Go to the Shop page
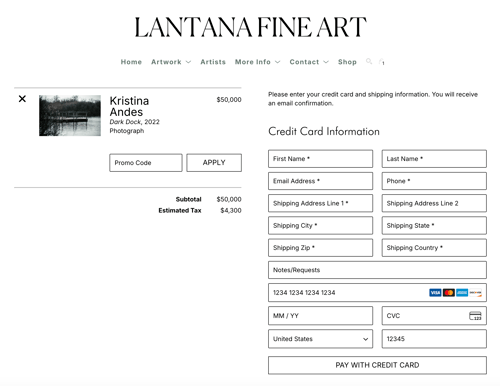The width and height of the screenshot is (500, 386). (347, 62)
